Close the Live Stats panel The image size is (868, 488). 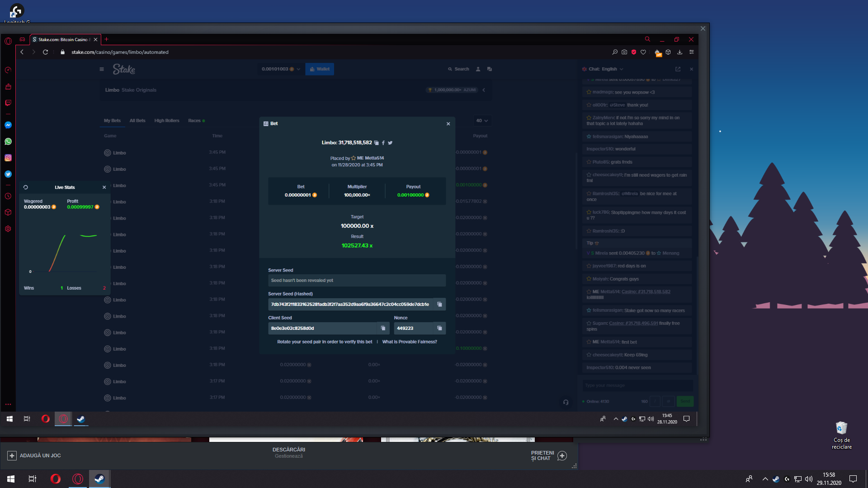[x=104, y=187]
